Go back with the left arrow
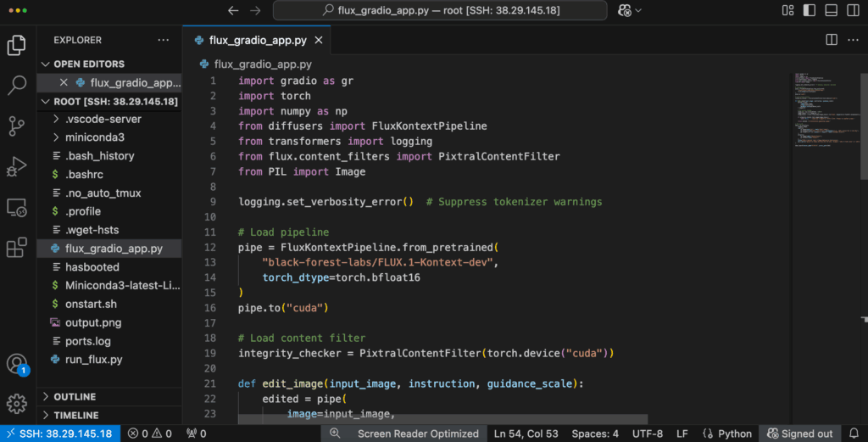Viewport: 868px width, 442px height. pyautogui.click(x=233, y=10)
